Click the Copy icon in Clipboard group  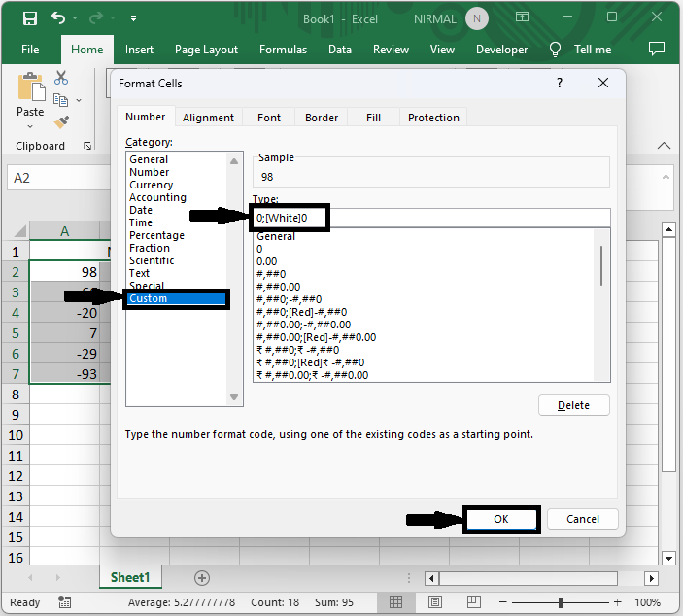tap(61, 100)
